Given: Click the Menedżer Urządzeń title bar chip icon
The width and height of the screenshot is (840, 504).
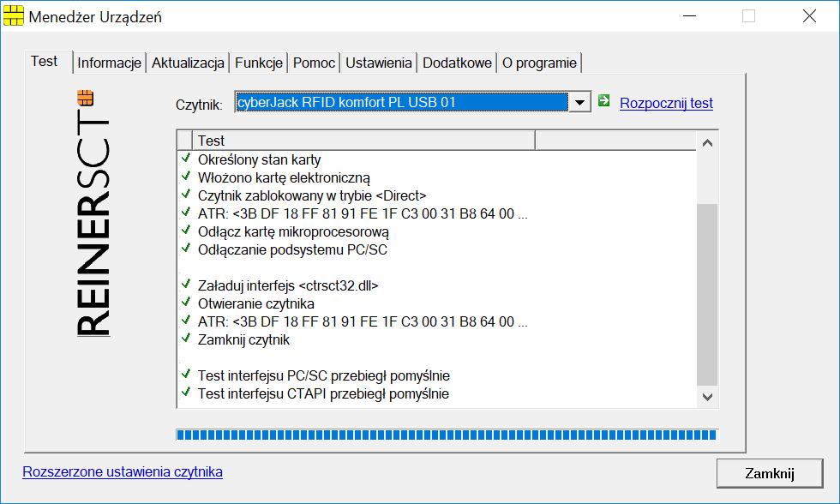Looking at the screenshot, I should [14, 16].
